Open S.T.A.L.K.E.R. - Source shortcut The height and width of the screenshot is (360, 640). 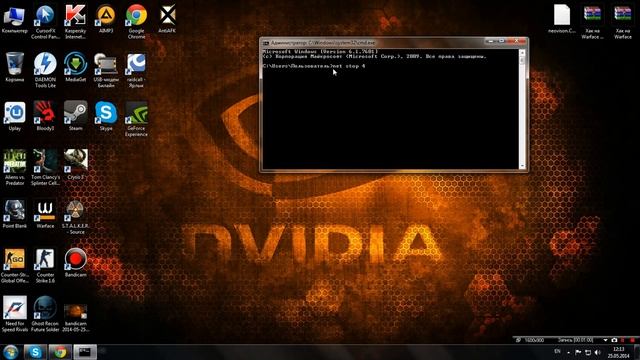[76, 217]
